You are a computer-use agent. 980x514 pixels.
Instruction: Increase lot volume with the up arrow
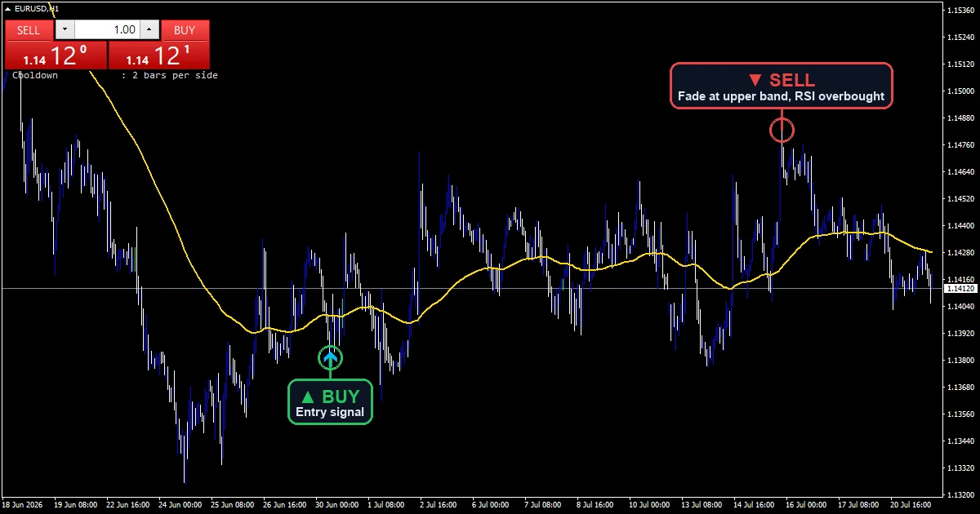(149, 30)
